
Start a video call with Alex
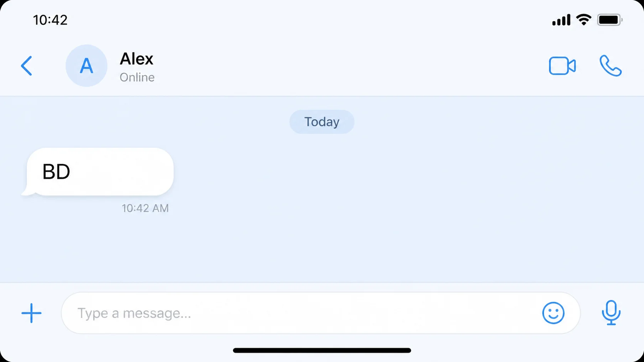pyautogui.click(x=562, y=65)
